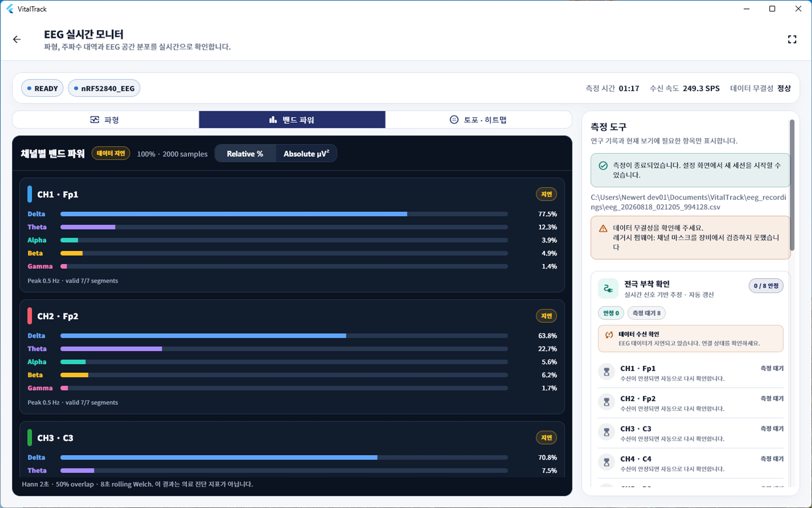Screen dimensions: 812x508
Task: Click the hourglass icon for CH1 · Fp1 row
Action: 607,372
